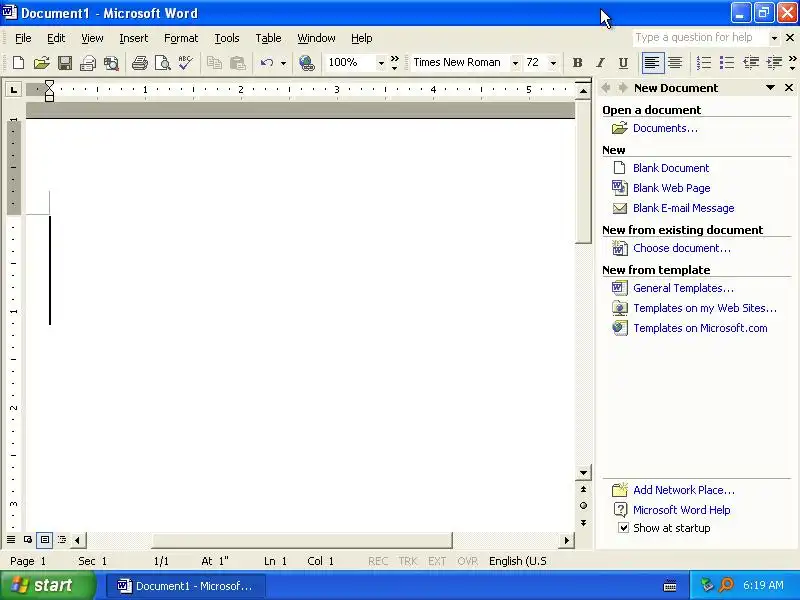800x600 pixels.
Task: Open the File menu
Action: 23,38
